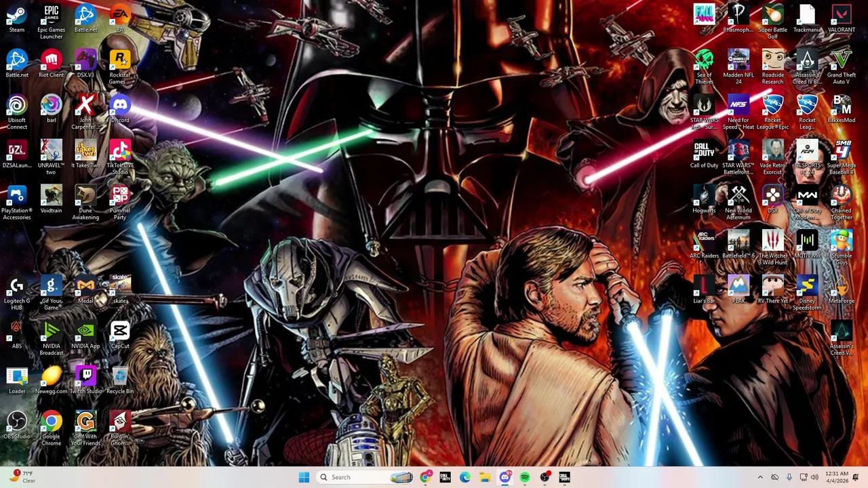Open the RV There Yet shortcut

point(772,290)
